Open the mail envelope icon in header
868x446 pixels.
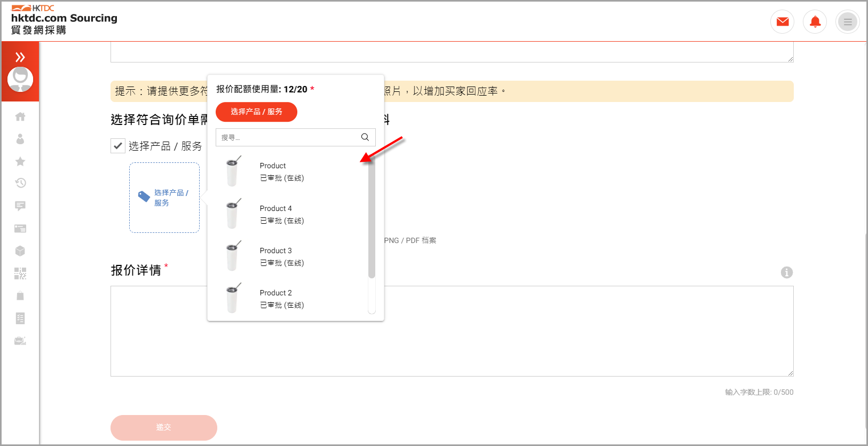click(x=783, y=22)
